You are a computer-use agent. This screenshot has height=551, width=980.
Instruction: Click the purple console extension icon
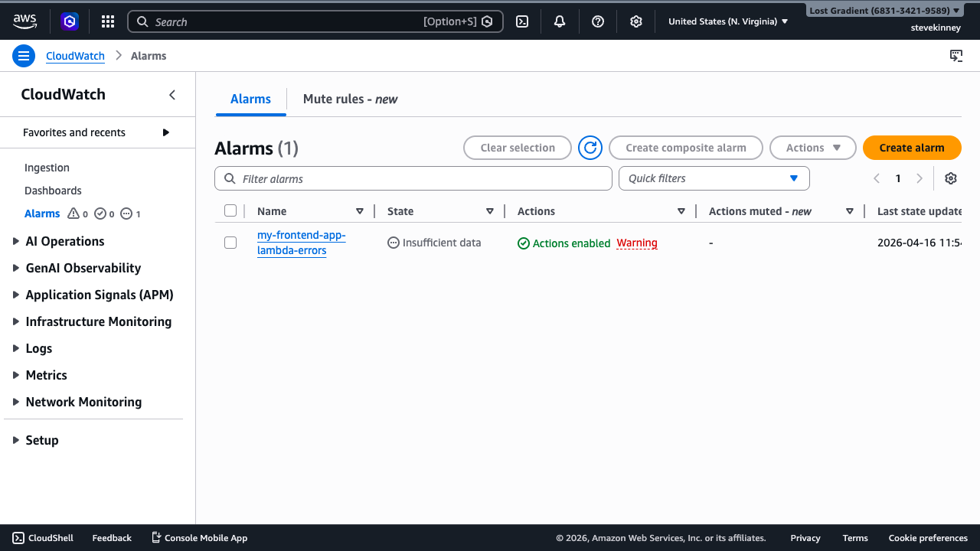coord(70,21)
